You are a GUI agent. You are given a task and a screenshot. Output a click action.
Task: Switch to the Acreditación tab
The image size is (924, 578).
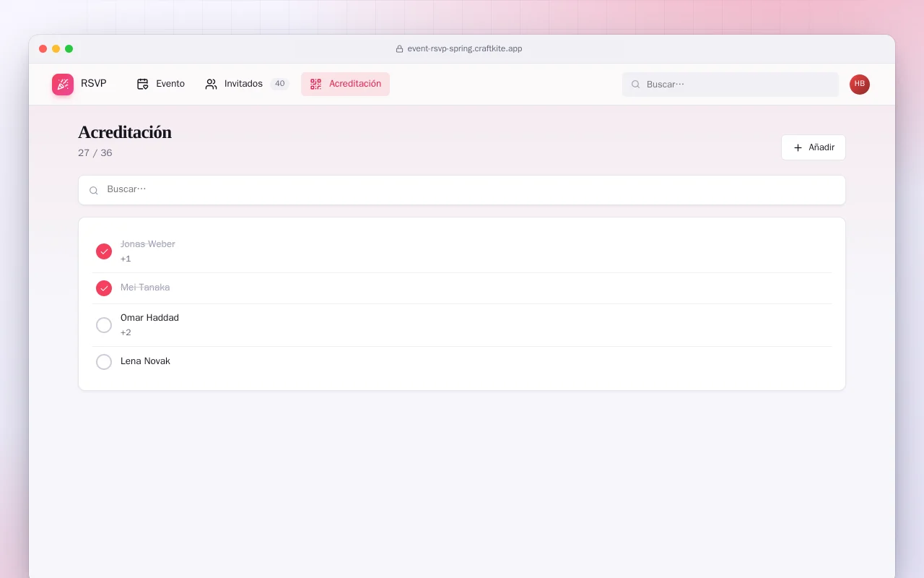click(345, 84)
